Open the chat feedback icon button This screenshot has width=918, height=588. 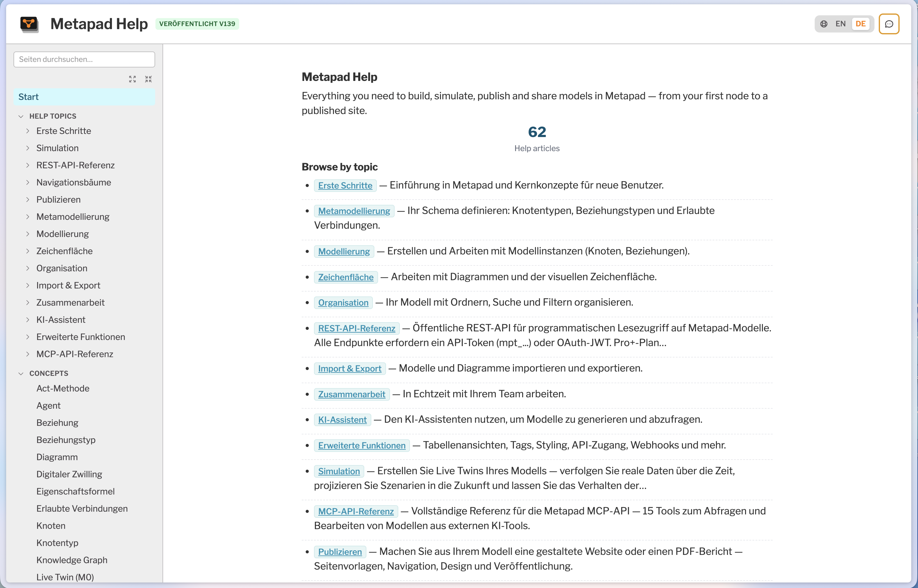point(889,24)
